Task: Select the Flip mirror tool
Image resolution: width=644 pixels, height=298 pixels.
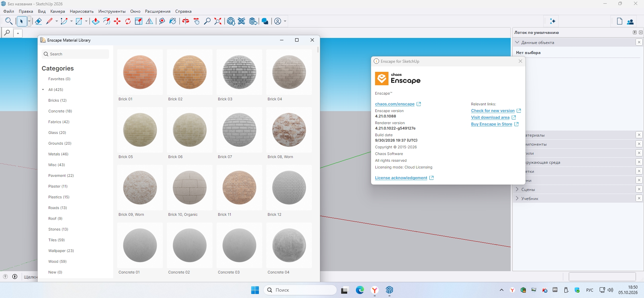Action: click(x=149, y=21)
